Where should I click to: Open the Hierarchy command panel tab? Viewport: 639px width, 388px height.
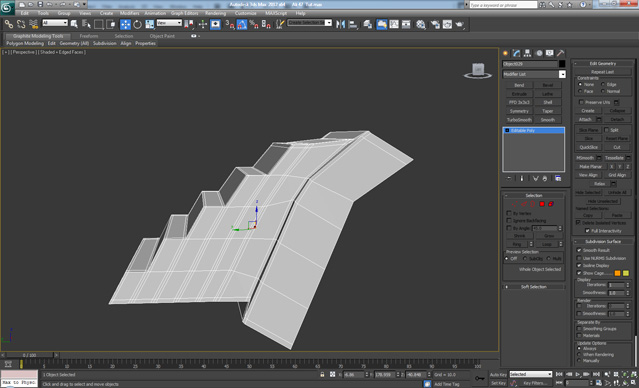(x=528, y=53)
